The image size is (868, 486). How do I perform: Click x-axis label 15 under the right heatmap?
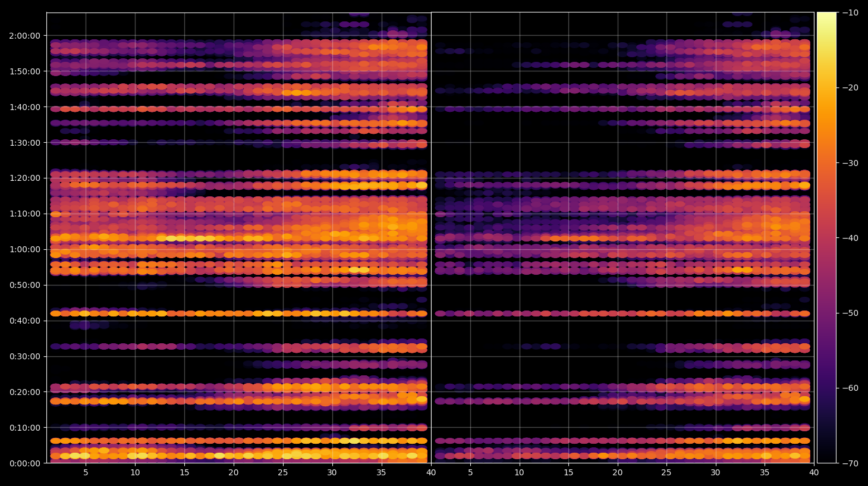point(568,472)
